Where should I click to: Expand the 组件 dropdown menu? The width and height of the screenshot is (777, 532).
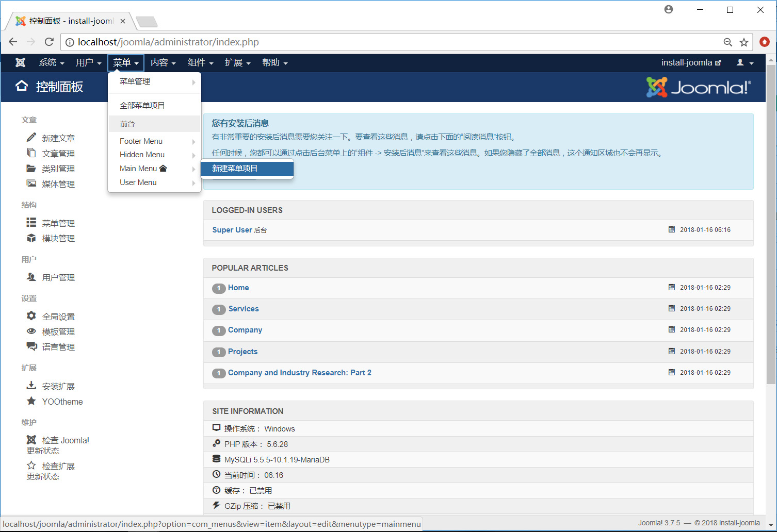[x=200, y=63]
